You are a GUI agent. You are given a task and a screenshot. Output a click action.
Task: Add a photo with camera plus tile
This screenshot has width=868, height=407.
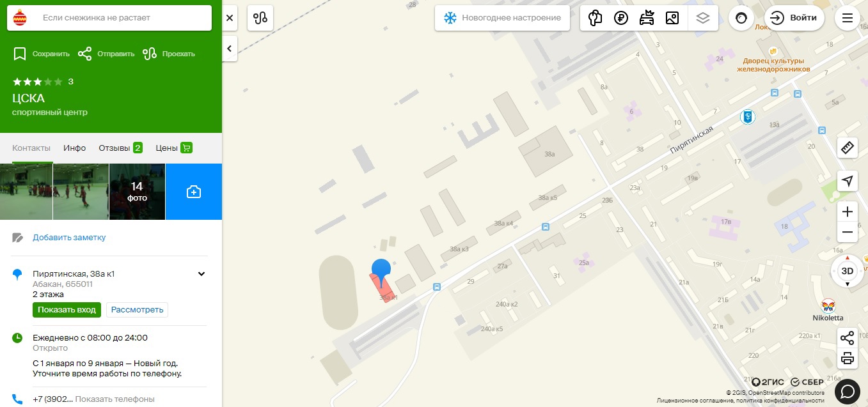coord(194,192)
